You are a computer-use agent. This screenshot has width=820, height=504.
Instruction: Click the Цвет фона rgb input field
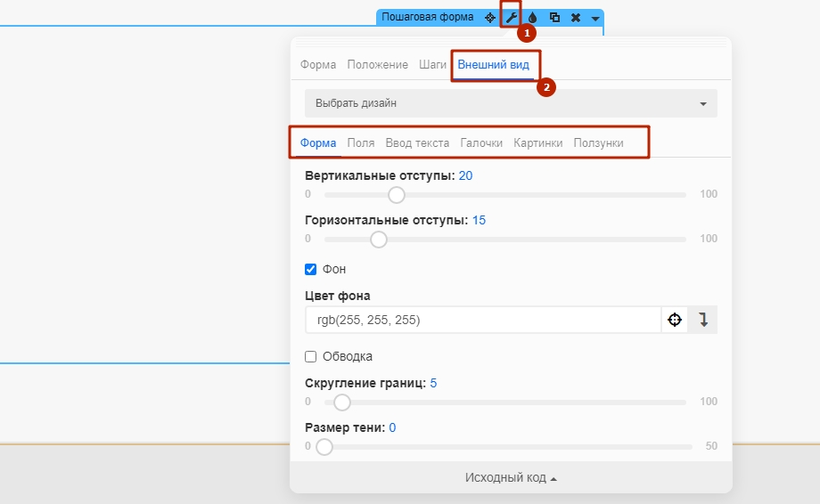483,320
